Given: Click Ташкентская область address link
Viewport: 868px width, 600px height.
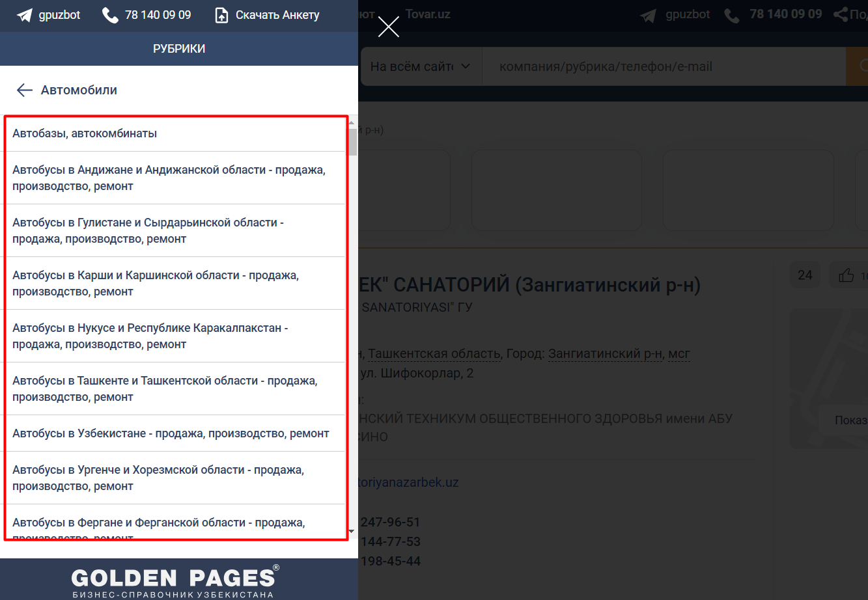Looking at the screenshot, I should pos(434,353).
